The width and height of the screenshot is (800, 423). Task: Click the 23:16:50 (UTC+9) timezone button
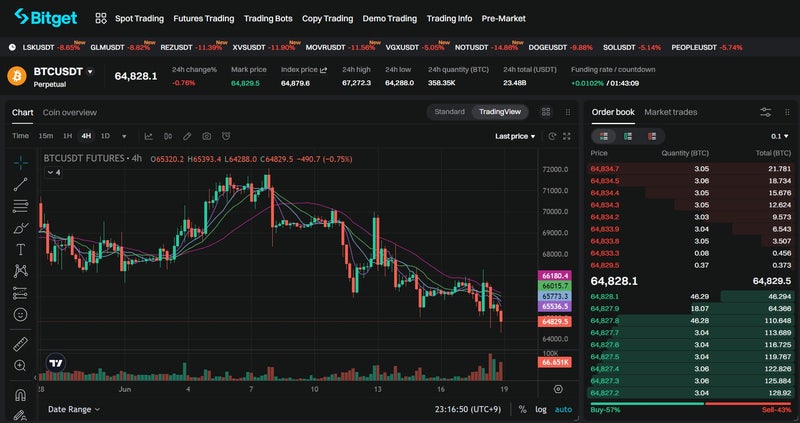(468, 409)
